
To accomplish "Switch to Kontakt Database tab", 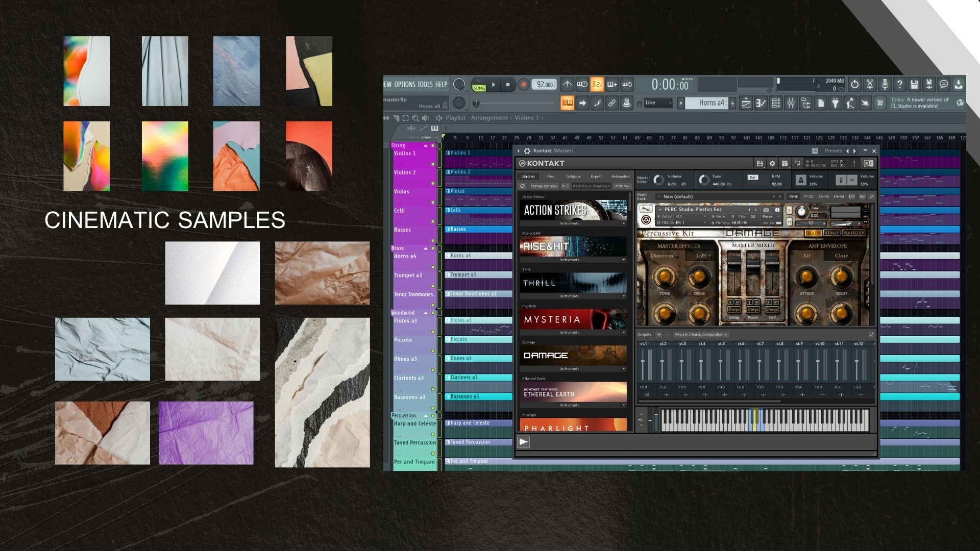I will pyautogui.click(x=573, y=177).
